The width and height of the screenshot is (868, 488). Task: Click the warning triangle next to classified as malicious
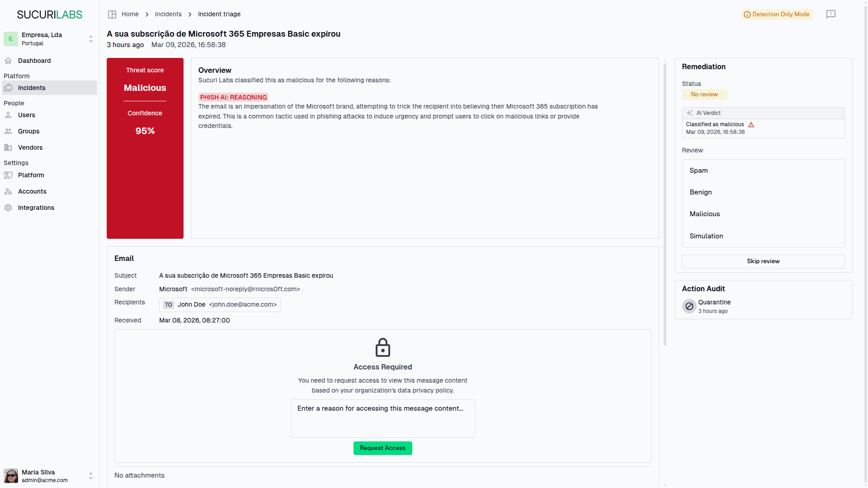(751, 124)
